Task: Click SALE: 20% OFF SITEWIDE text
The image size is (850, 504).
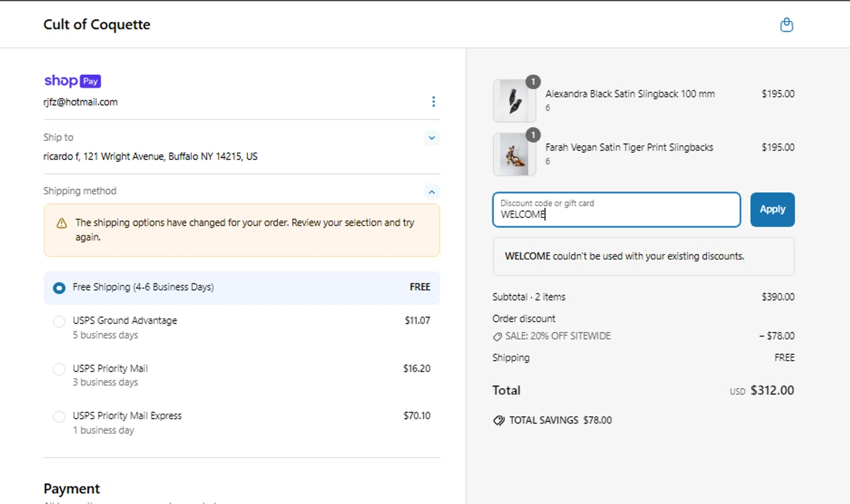Action: click(x=558, y=336)
